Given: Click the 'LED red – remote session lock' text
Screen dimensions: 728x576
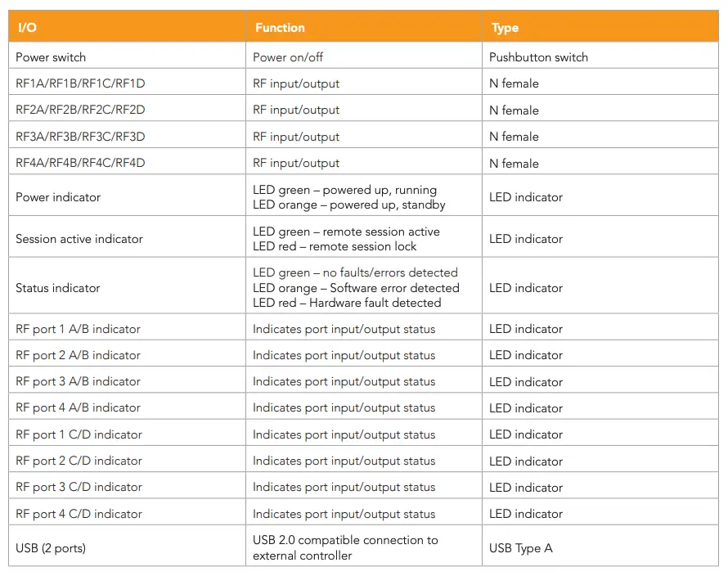Looking at the screenshot, I should click(335, 246).
